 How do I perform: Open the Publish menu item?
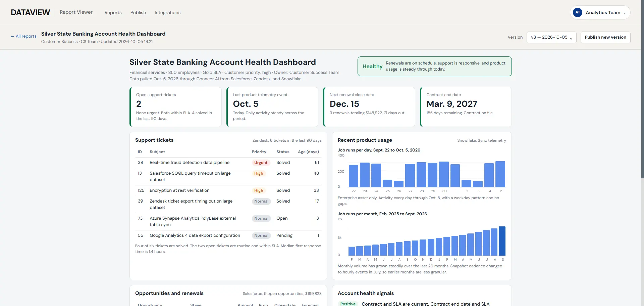click(x=138, y=12)
